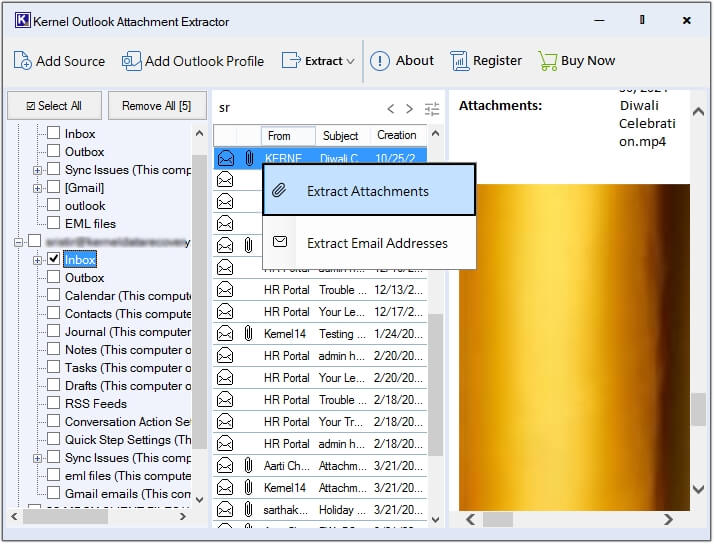This screenshot has height=544, width=714.
Task: Click preview pane horizontal scrollbar thumb
Action: click(498, 519)
